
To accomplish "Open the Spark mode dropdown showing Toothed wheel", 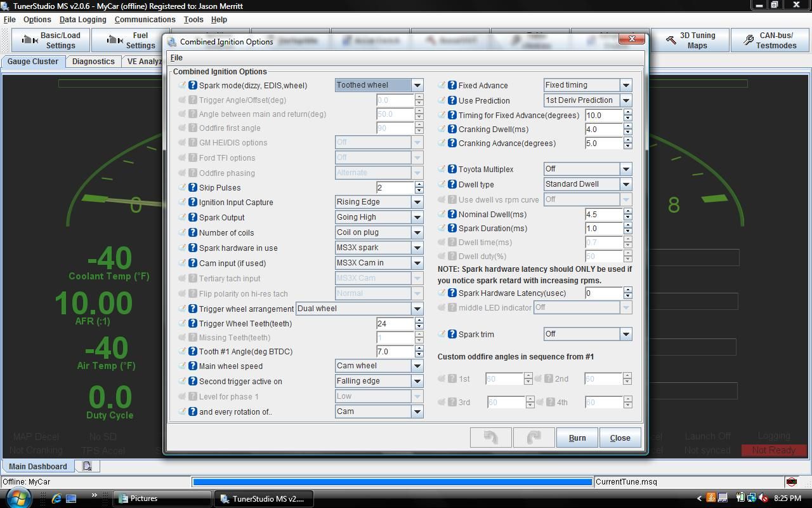I will [417, 84].
